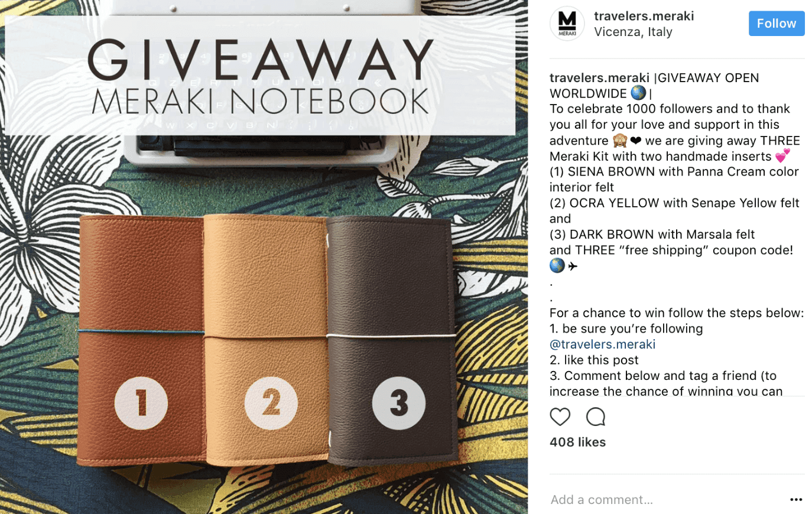Like the post with the heart icon
This screenshot has width=812, height=514.
pos(560,417)
